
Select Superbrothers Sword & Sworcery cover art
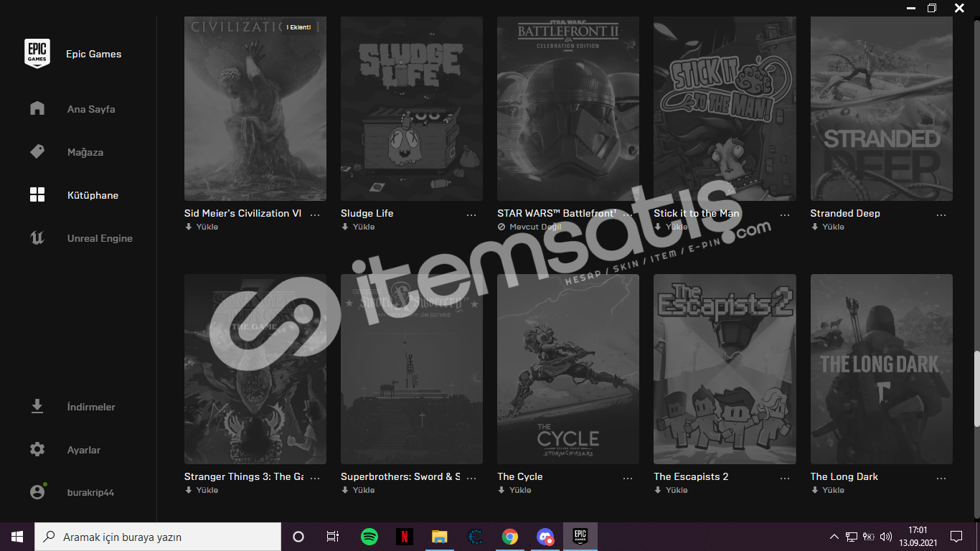coord(412,369)
